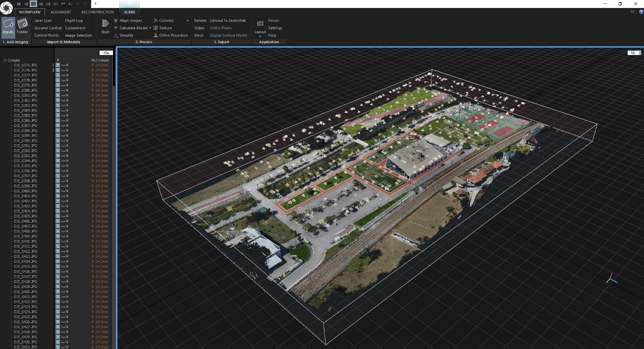Switch to the SCENE ribbon tab
This screenshot has width=644, height=349.
pyautogui.click(x=129, y=12)
